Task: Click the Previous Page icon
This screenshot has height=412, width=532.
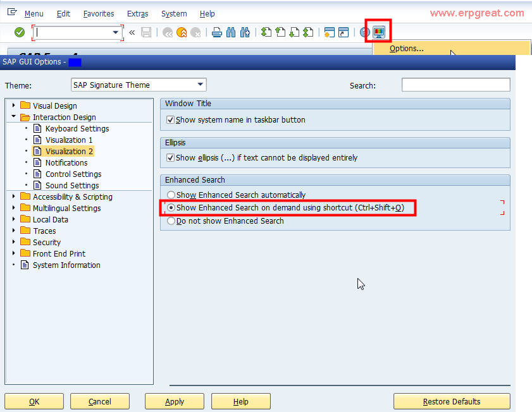Action: tap(280, 32)
